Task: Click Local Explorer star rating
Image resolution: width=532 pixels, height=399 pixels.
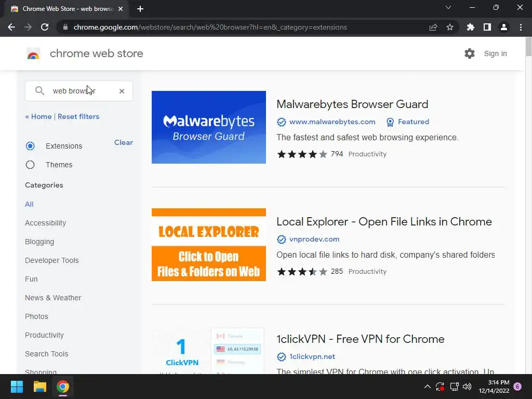Action: [x=302, y=271]
